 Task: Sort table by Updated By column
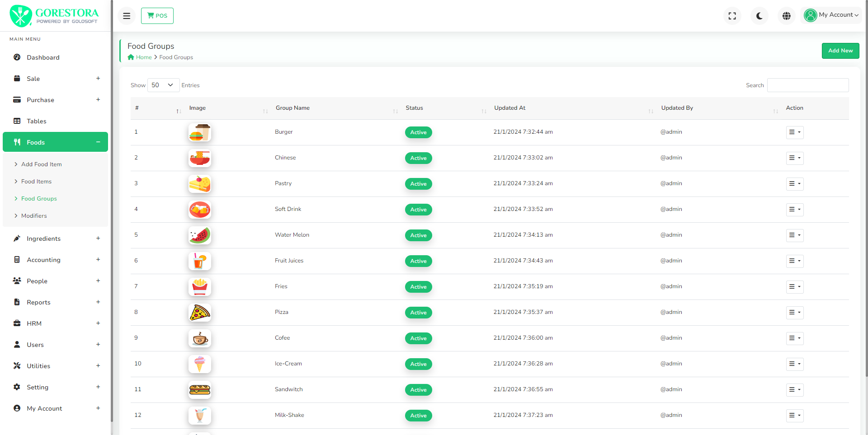719,108
